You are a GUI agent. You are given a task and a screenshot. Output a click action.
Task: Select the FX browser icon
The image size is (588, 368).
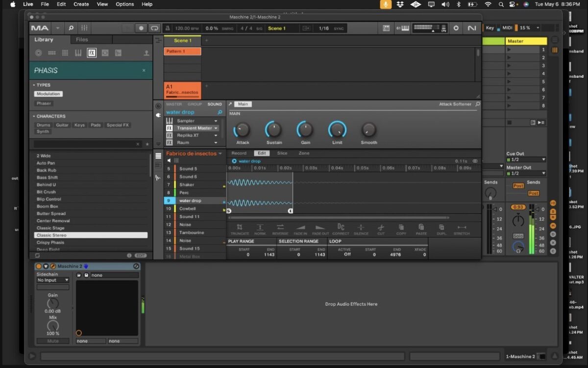point(92,53)
